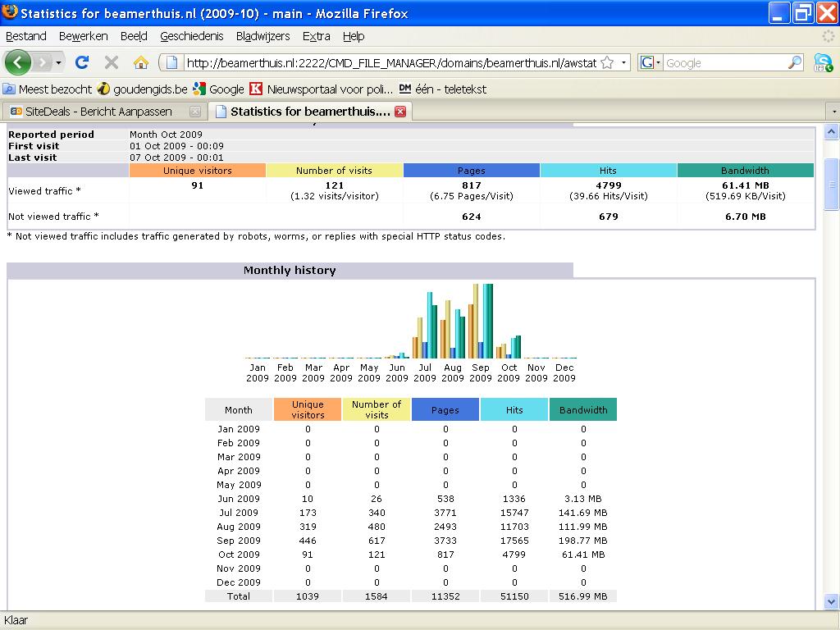Open the Bladwijzers menu
The width and height of the screenshot is (840, 630).
tap(262, 36)
